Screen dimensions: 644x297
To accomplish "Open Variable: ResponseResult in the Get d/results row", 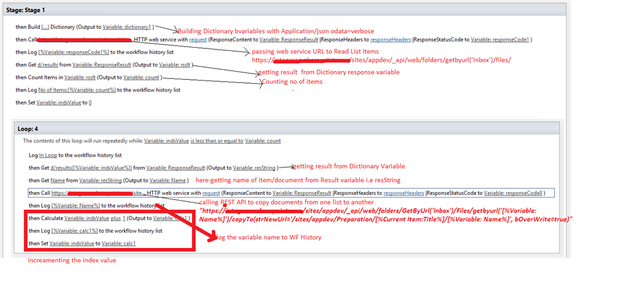I will pyautogui.click(x=101, y=64).
